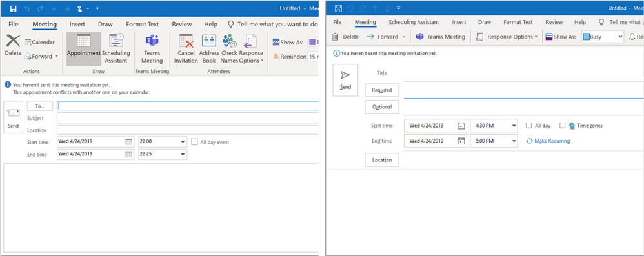Open Reminder dropdown in left window ribbon

tap(312, 57)
